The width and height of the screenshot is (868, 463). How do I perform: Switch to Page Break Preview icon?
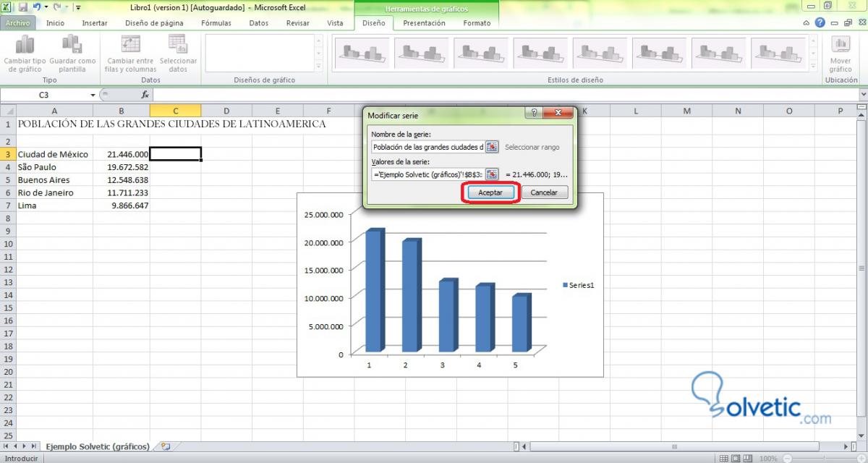(746, 458)
